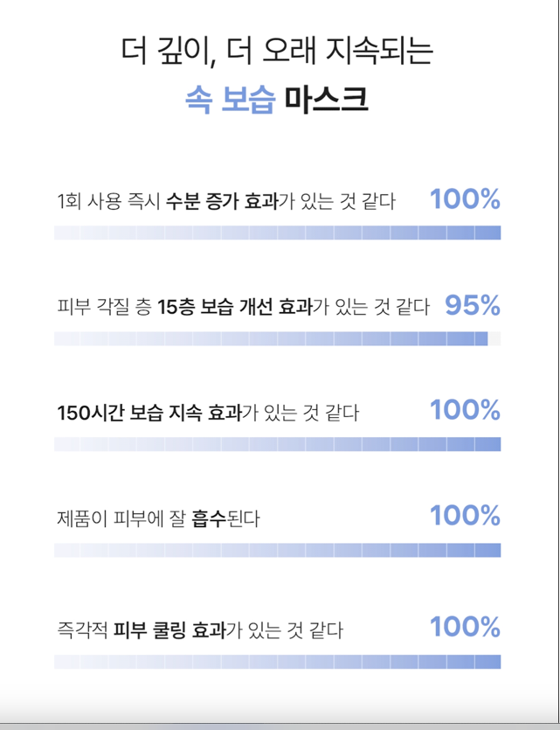This screenshot has width=560, height=730.
Task: Click the 95% value
Action: (473, 305)
